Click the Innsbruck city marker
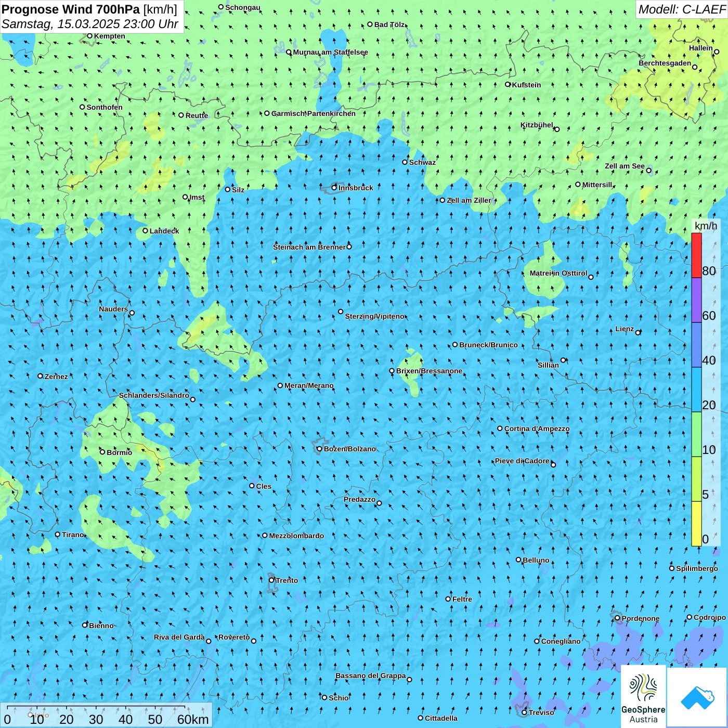 [334, 188]
